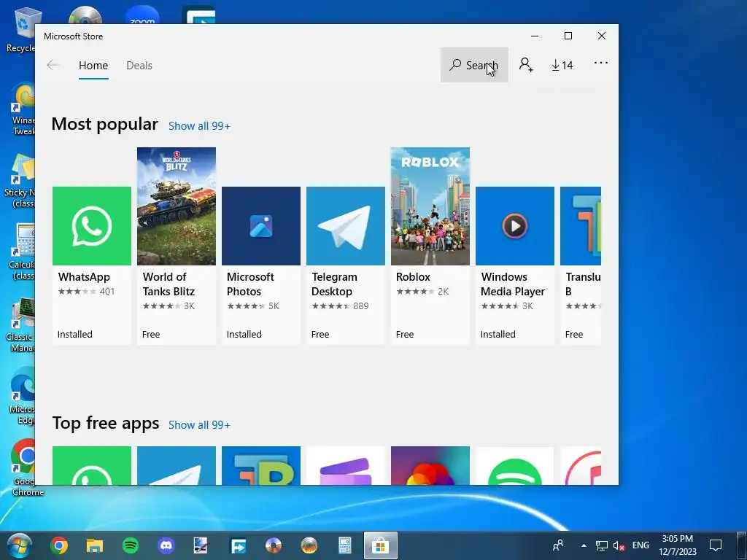Screen dimensions: 747x560
Task: Maximize the Microsoft Store window
Action: pyautogui.click(x=568, y=36)
